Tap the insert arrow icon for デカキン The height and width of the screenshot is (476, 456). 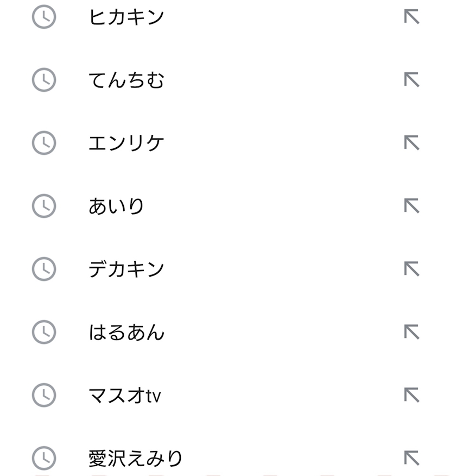coord(411,270)
